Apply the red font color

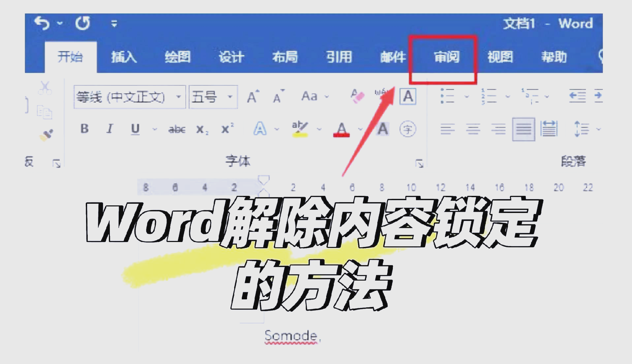tap(341, 129)
